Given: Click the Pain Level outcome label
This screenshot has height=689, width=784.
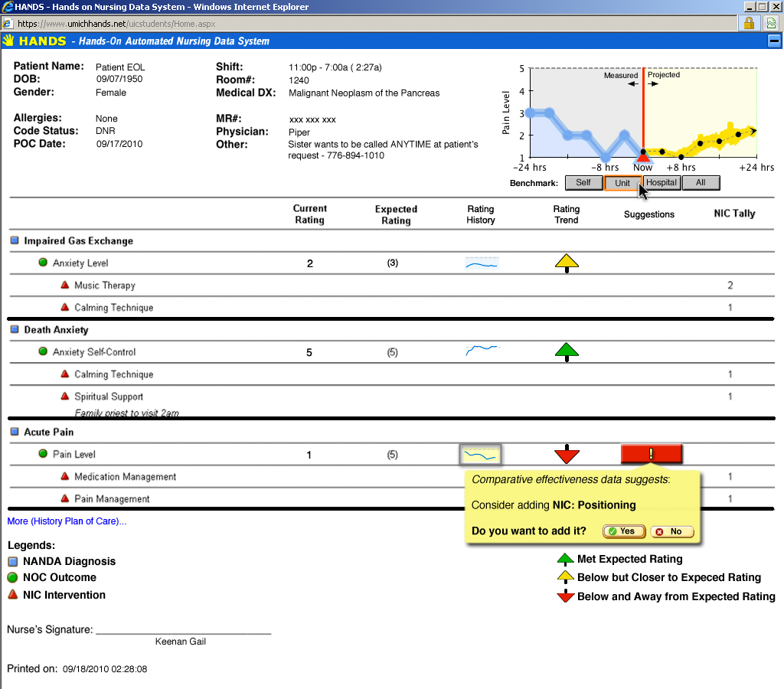Looking at the screenshot, I should click(x=74, y=454).
